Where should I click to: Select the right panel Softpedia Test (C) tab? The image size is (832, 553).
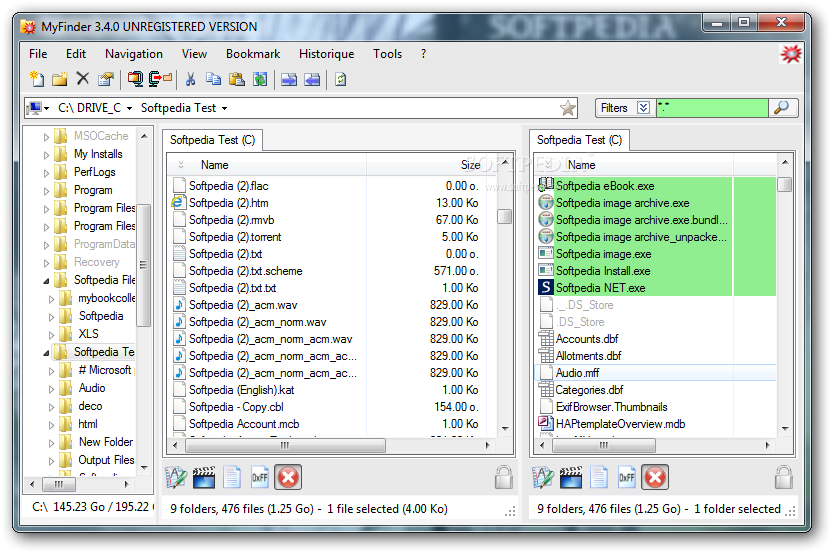click(x=579, y=140)
